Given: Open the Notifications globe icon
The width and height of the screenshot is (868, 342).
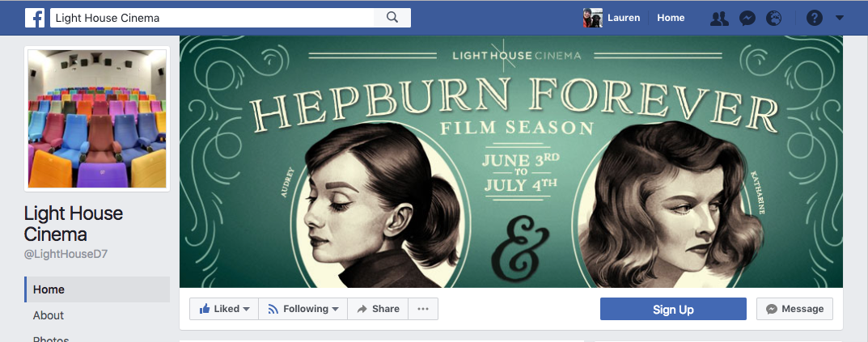Looking at the screenshot, I should [x=774, y=18].
